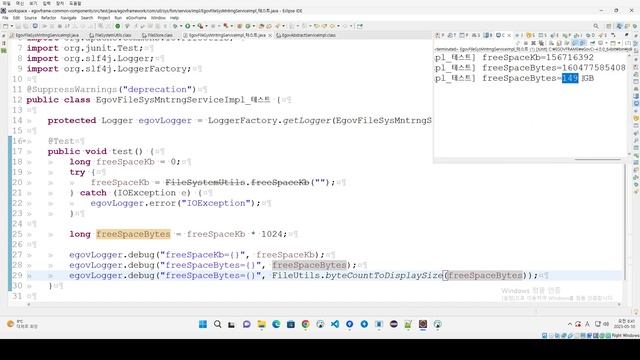Image resolution: width=640 pixels, height=360 pixels.
Task: Open the Window menu
Action: click(158, 18)
